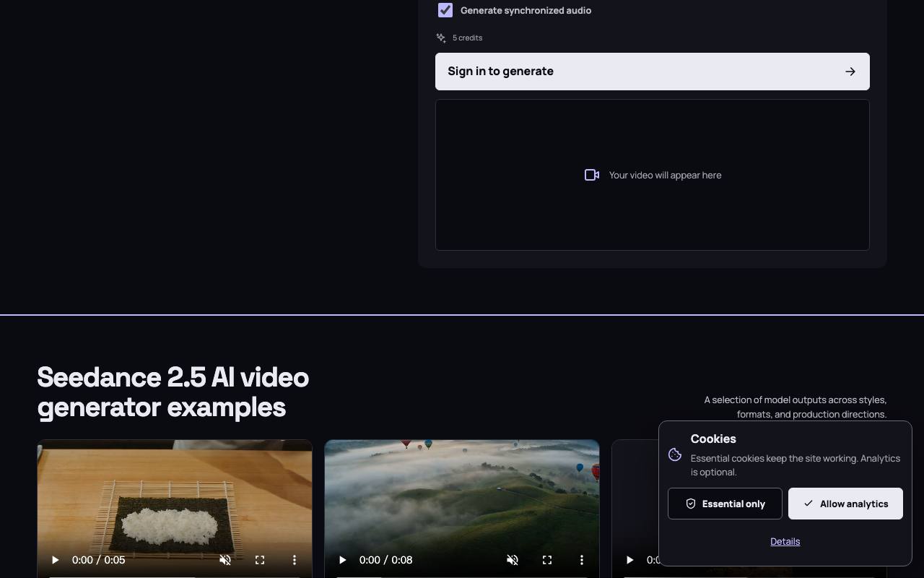
Task: Click the Seedance 2.5 AI video generator examples heading
Action: [x=173, y=392]
